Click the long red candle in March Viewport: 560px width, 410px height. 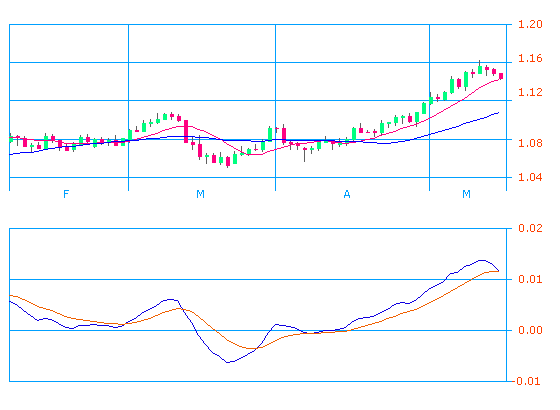point(186,131)
